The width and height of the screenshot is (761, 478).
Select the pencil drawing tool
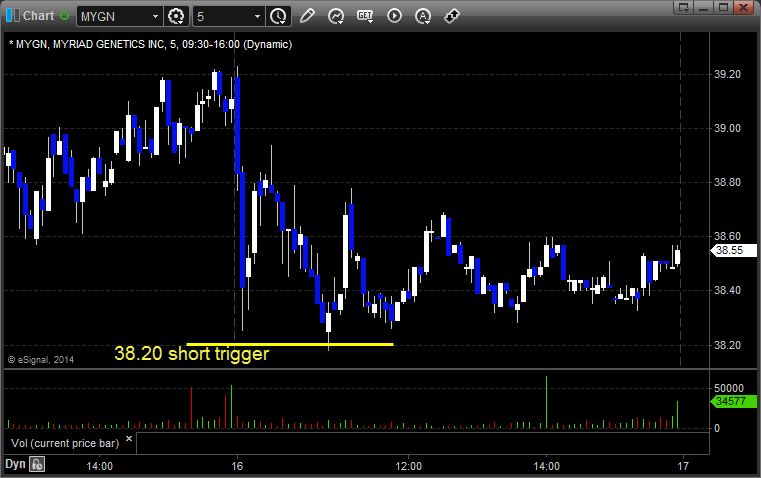[x=307, y=16]
